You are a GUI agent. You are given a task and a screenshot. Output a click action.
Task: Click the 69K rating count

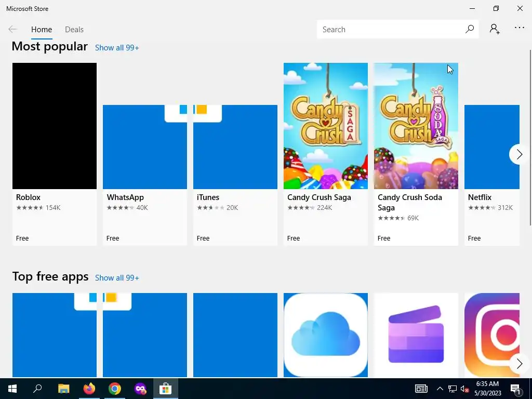pos(413,218)
